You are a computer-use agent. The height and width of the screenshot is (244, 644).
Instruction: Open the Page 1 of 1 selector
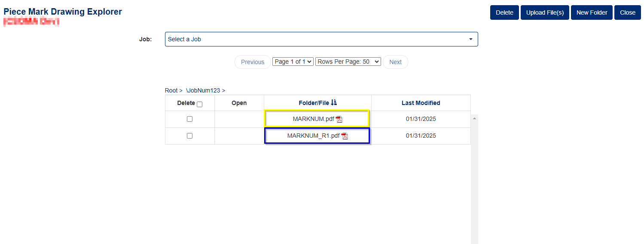pyautogui.click(x=293, y=62)
